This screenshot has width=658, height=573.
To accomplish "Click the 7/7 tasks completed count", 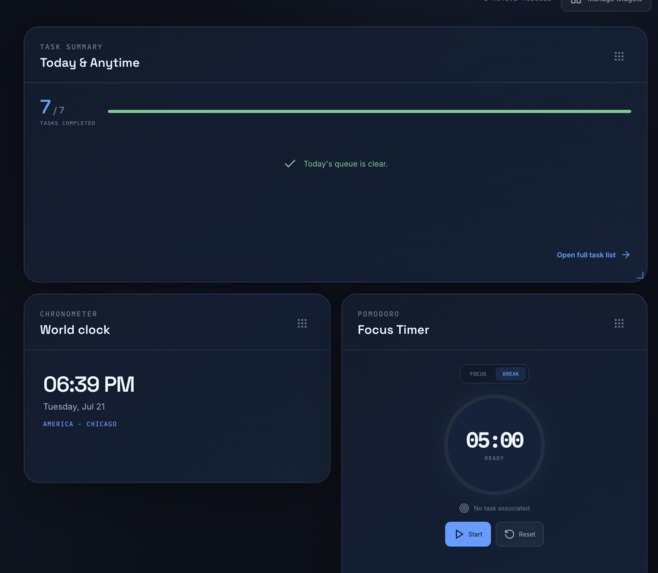I will 52,107.
